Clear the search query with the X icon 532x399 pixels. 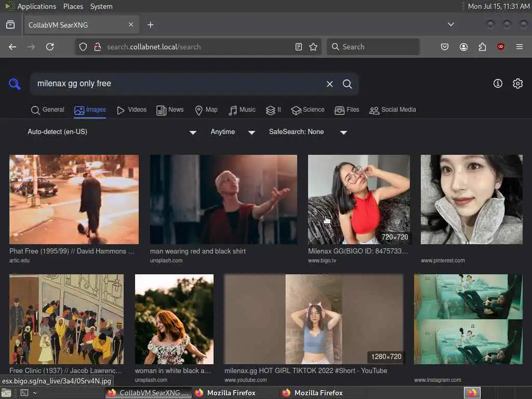click(x=329, y=84)
